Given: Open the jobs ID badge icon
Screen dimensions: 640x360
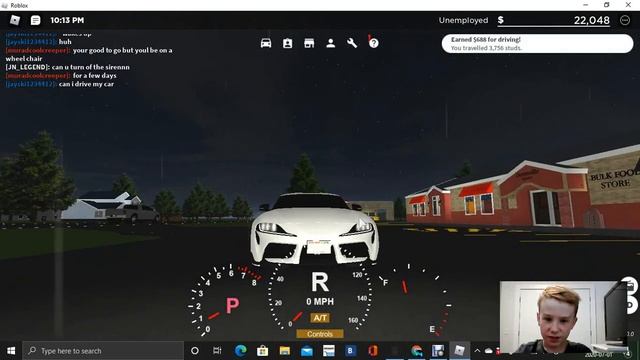Looking at the screenshot, I should (287, 43).
